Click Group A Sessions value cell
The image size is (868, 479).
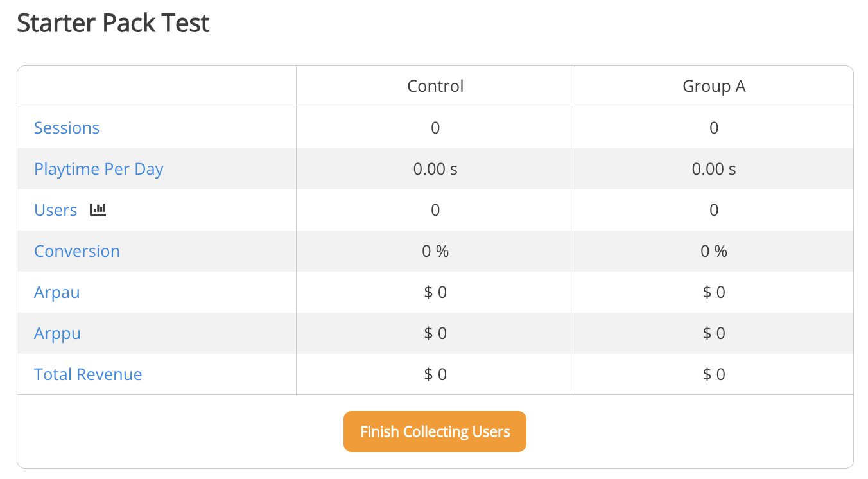coord(714,128)
